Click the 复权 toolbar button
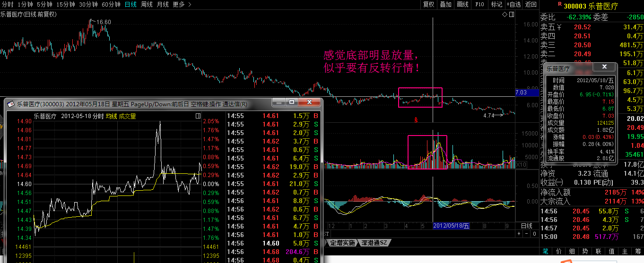644x263 pixels. coord(428,4)
